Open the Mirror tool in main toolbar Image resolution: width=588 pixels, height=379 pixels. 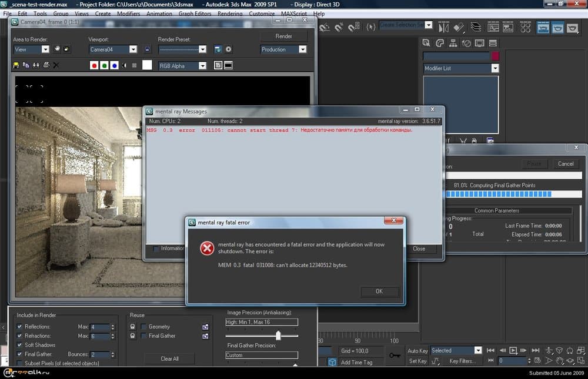point(443,27)
